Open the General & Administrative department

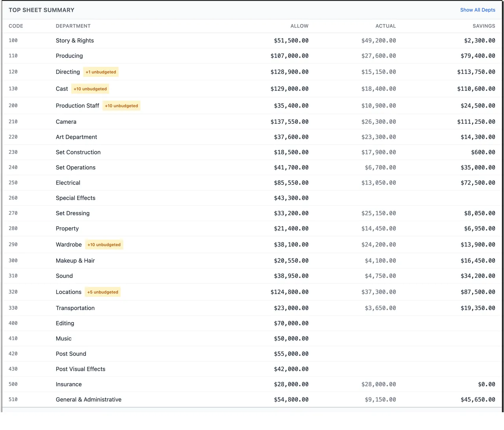[x=89, y=400]
